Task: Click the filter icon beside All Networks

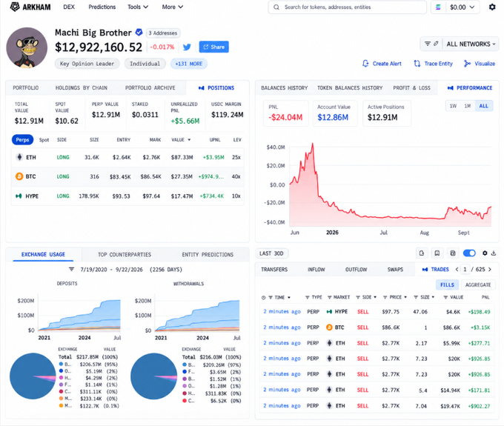Action: point(428,44)
